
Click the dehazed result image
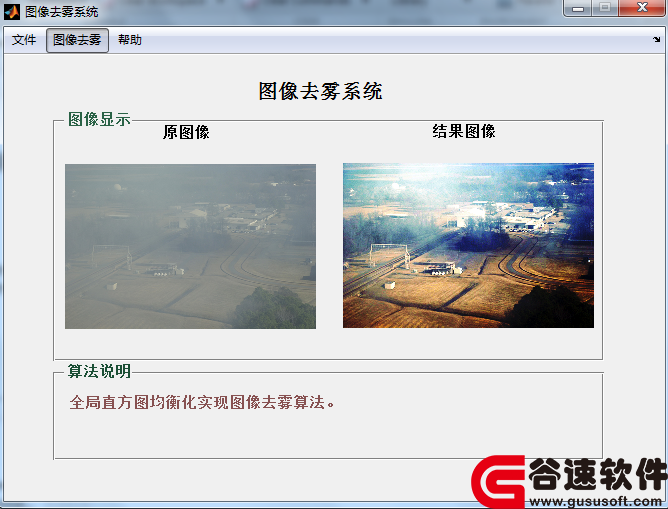[468, 245]
